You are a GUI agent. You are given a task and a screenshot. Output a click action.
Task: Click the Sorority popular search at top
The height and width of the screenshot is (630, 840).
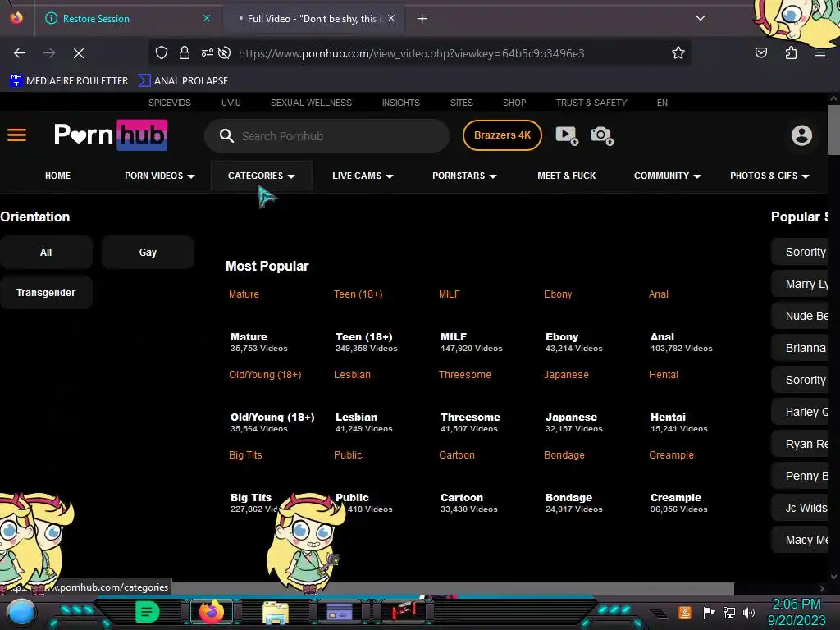[x=800, y=252]
